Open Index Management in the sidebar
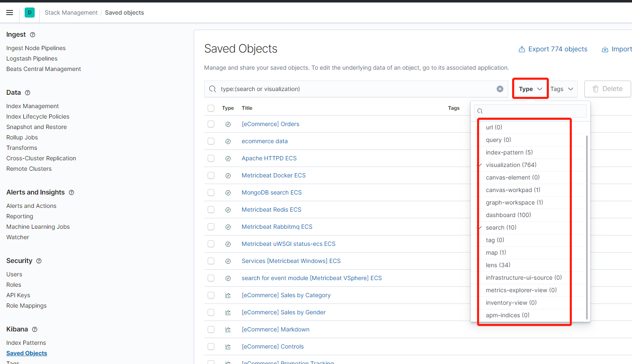This screenshot has height=364, width=632. 33,106
